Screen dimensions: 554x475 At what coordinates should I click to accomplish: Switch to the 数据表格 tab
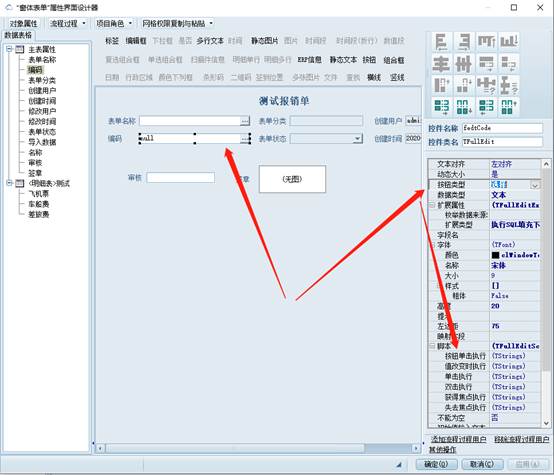point(18,35)
